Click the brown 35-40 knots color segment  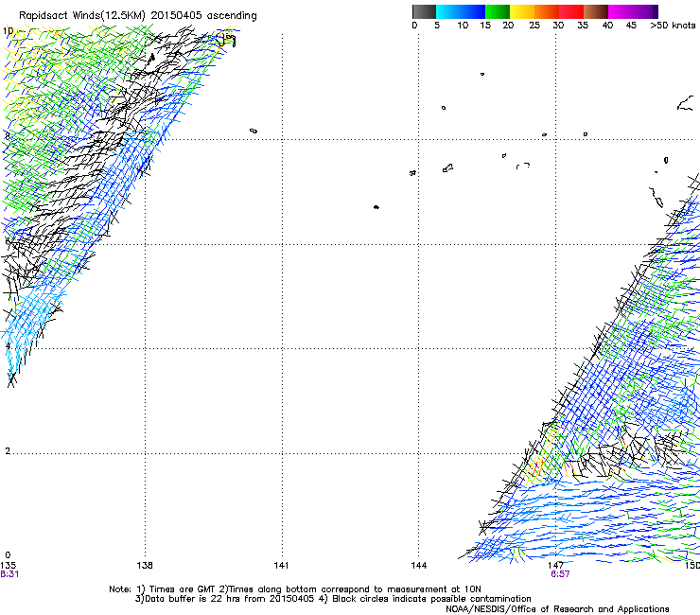point(596,11)
